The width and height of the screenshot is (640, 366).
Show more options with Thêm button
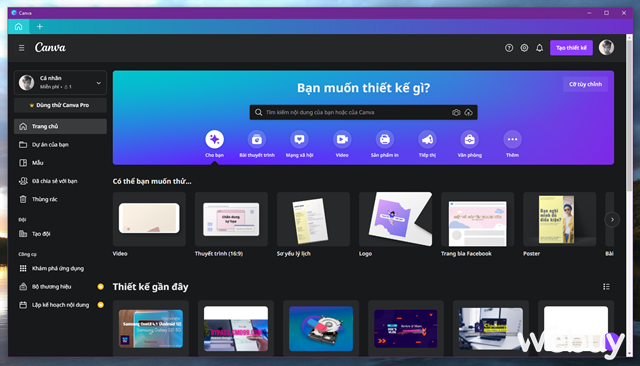tap(512, 140)
